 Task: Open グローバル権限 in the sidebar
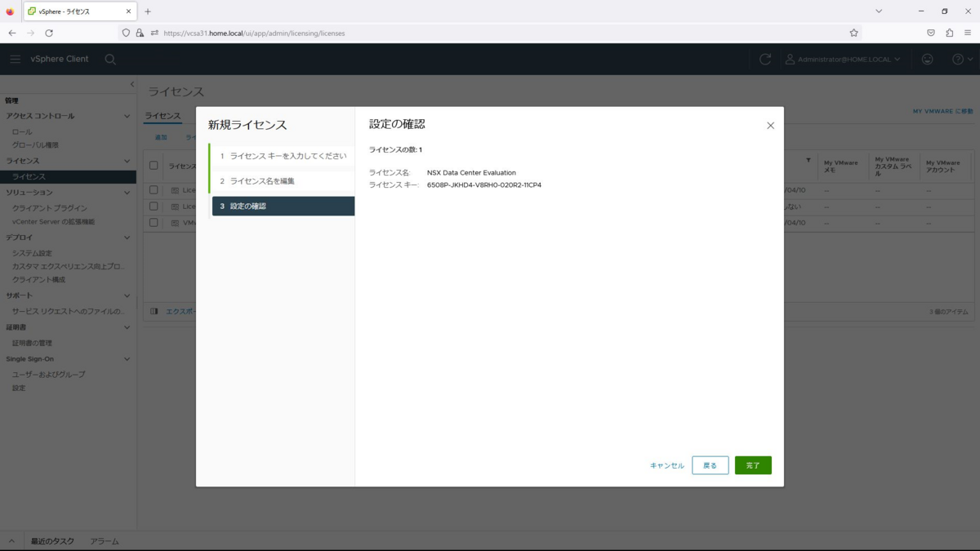[35, 144]
